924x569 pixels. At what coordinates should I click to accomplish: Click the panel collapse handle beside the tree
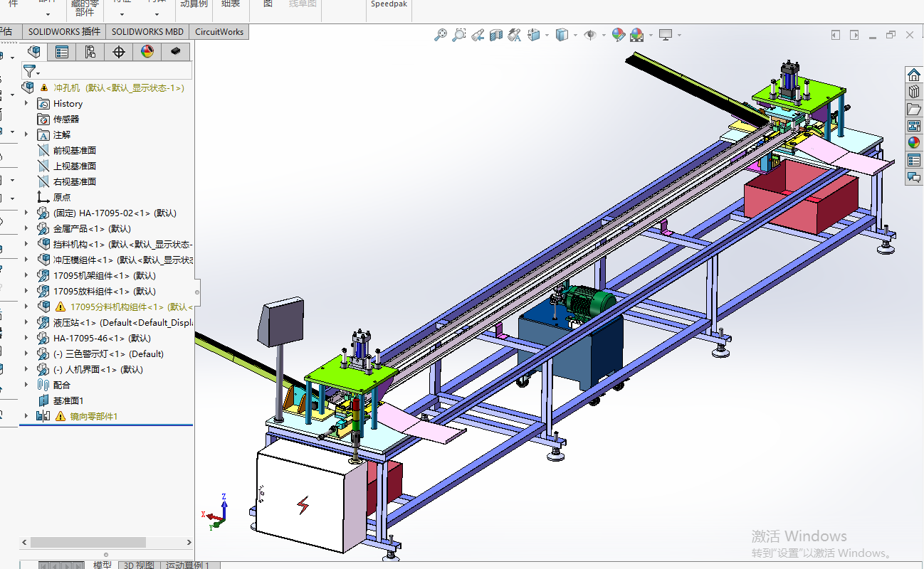[196, 292]
